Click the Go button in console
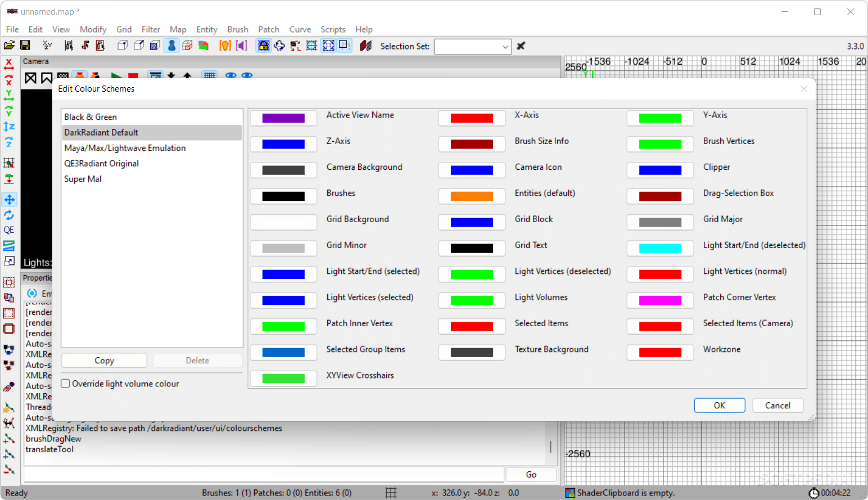868x500 pixels. click(x=531, y=475)
